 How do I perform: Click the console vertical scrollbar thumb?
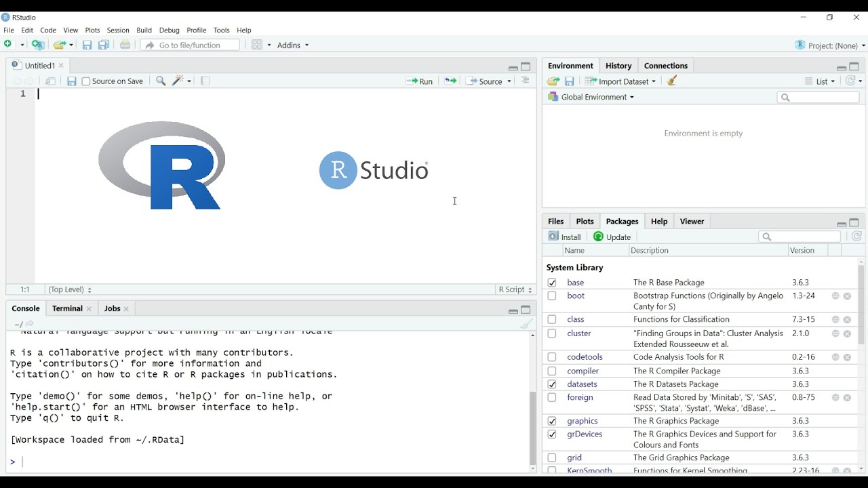click(532, 428)
